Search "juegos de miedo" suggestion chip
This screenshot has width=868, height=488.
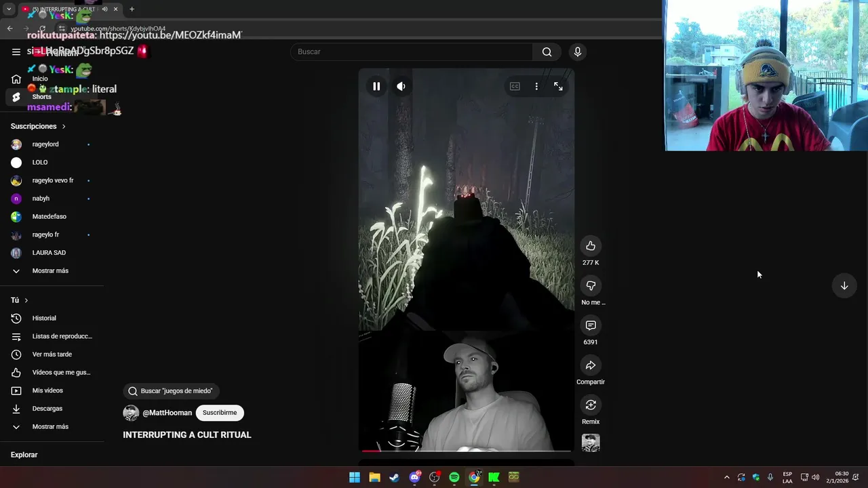coord(171,391)
